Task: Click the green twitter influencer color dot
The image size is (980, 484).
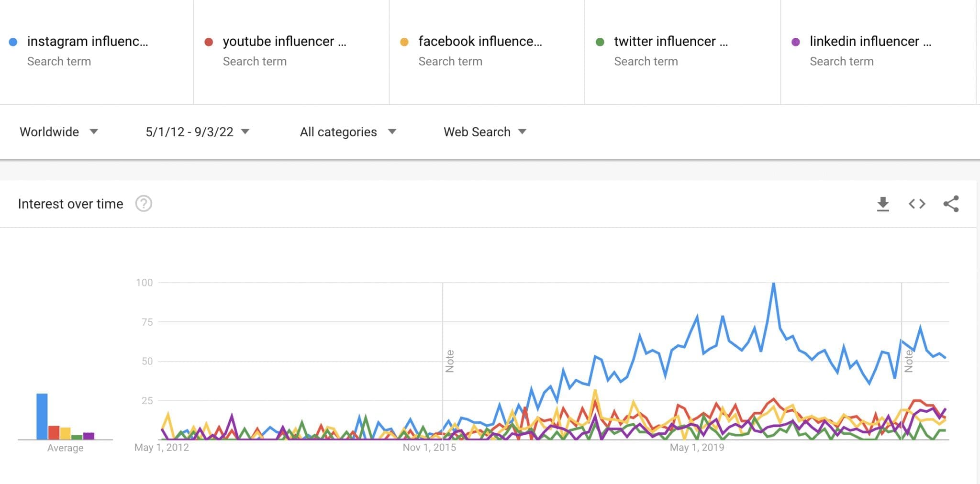Action: (x=601, y=41)
